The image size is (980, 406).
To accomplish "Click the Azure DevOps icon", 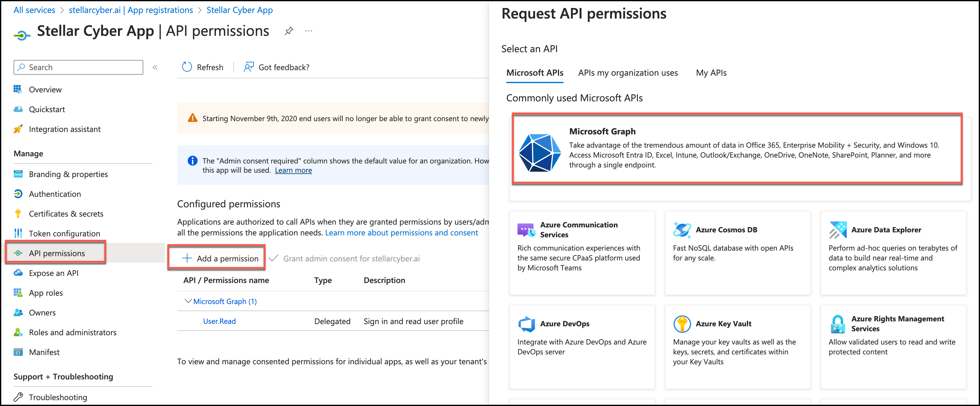I will pos(526,324).
